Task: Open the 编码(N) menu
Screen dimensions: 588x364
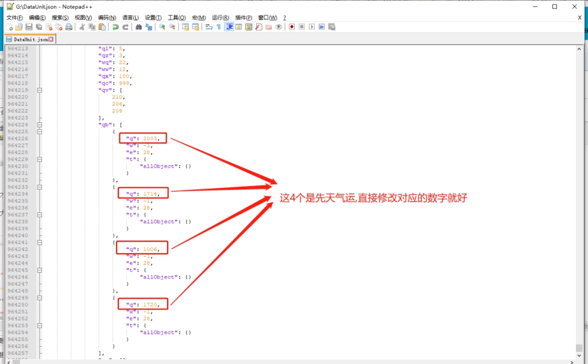Action: click(x=107, y=18)
